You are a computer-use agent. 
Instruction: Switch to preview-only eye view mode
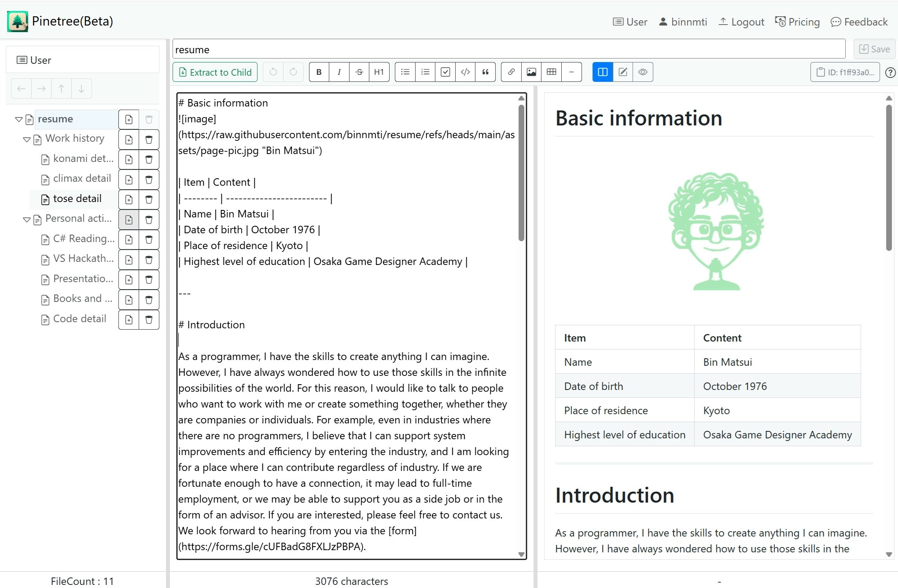[x=643, y=72]
